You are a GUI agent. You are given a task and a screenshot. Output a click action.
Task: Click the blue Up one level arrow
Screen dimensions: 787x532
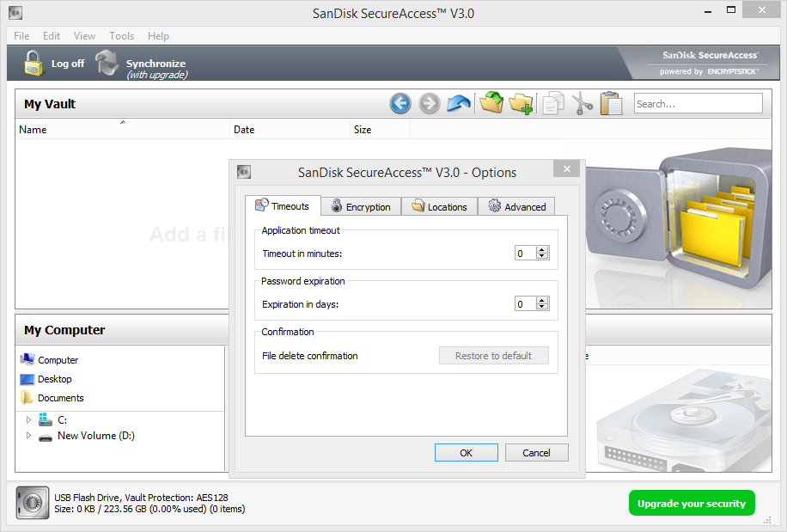pyautogui.click(x=459, y=103)
